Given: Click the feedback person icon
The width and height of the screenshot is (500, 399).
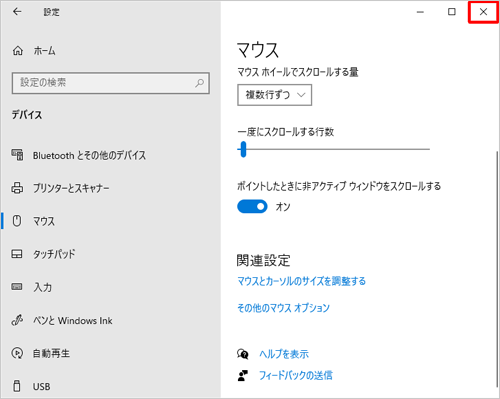Looking at the screenshot, I should click(x=243, y=376).
